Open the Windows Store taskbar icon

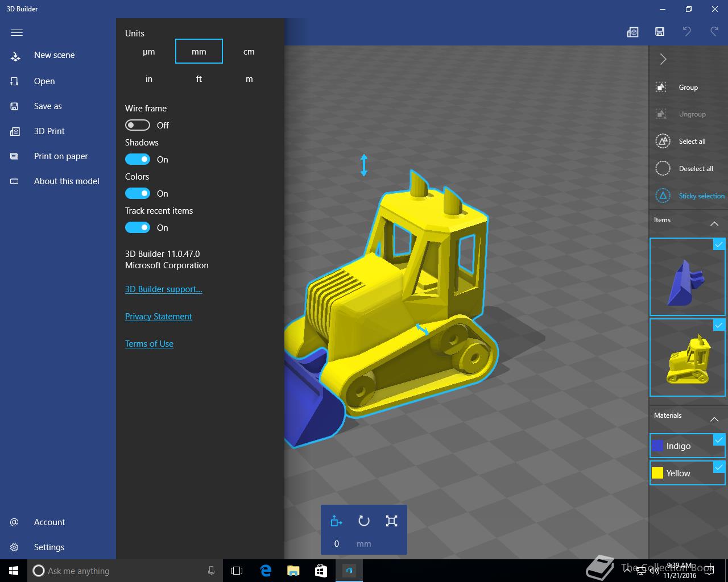pos(321,571)
